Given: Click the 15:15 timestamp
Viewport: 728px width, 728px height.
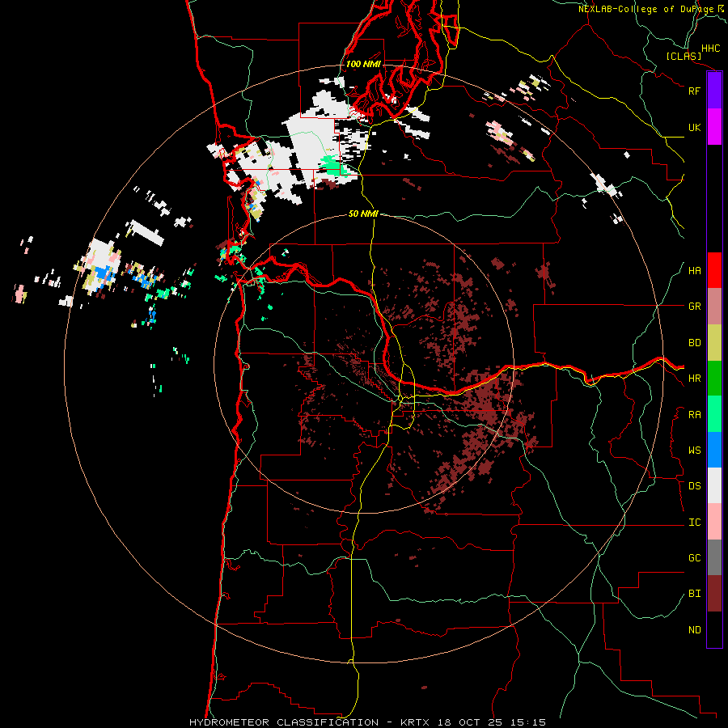Looking at the screenshot, I should coord(530,722).
